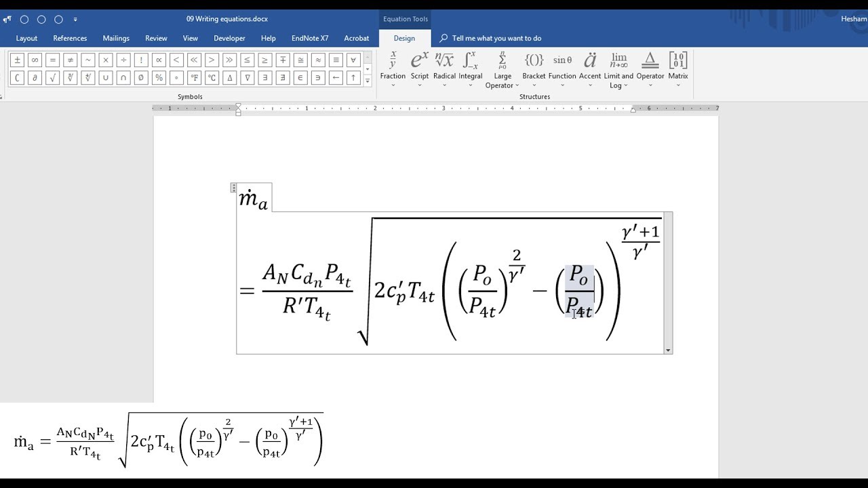Insert the there-exists symbol
Image resolution: width=868 pixels, height=488 pixels.
[x=264, y=77]
